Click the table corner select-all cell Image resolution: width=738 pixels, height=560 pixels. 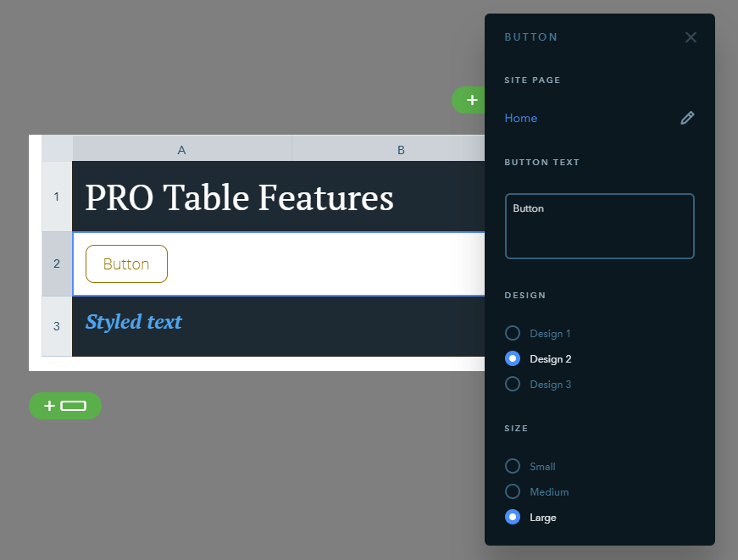57,148
